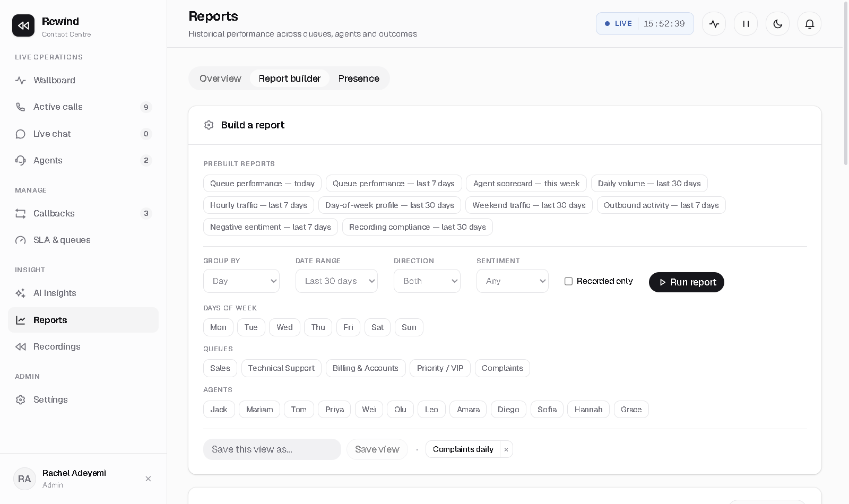849x504 pixels.
Task: Open Live chat section
Action: pyautogui.click(x=83, y=134)
